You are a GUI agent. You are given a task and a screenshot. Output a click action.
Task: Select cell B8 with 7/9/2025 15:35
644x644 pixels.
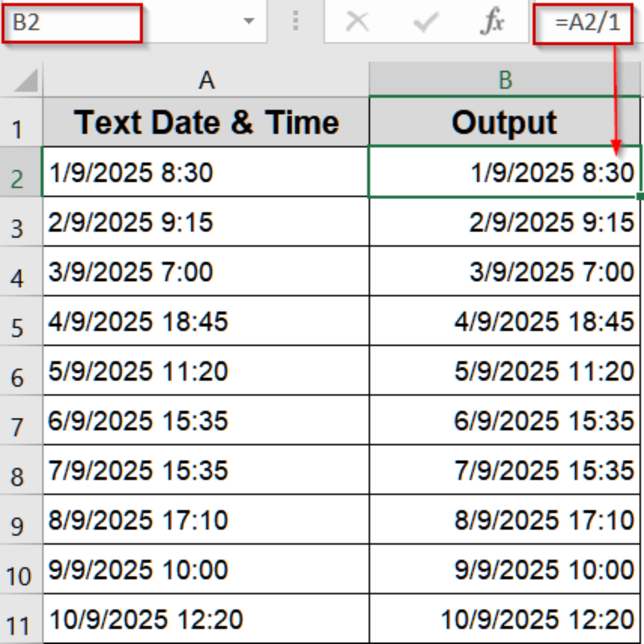pos(505,470)
